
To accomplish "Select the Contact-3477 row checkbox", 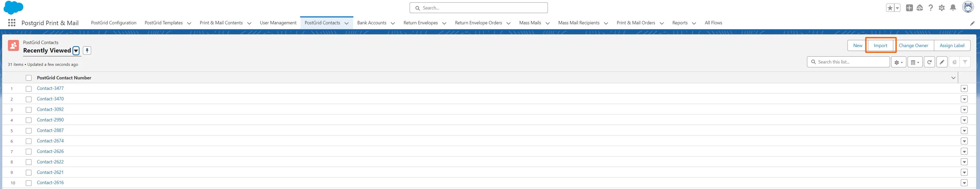I will click(29, 89).
